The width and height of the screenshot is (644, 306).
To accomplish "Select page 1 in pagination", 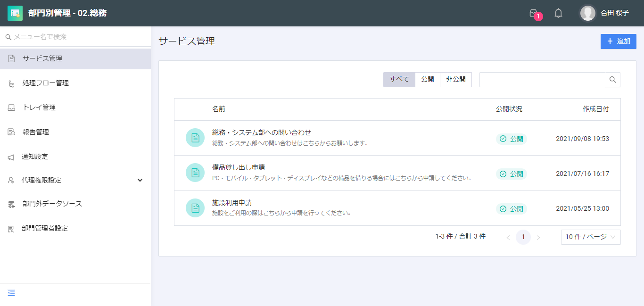I will (x=523, y=237).
